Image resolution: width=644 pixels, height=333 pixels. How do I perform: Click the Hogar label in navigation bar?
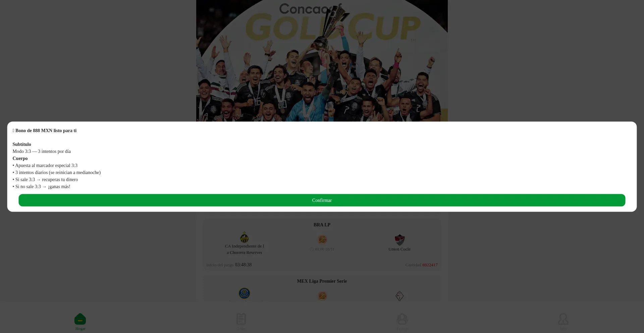(x=80, y=329)
